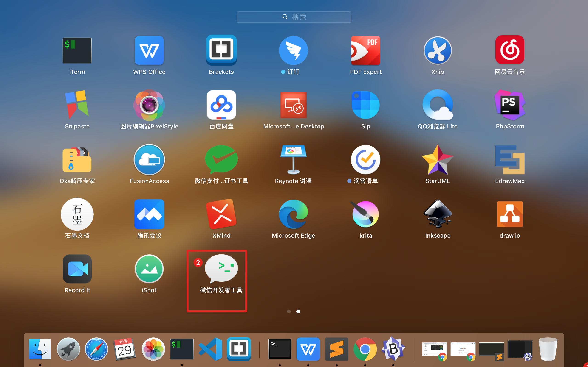Start the krita painting app
588x367 pixels.
(x=365, y=214)
